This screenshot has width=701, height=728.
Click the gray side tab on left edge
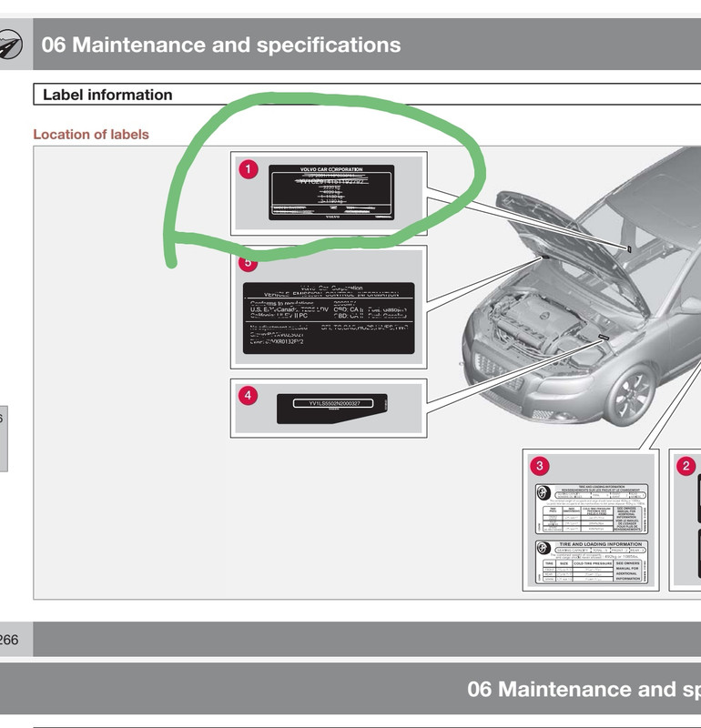pos(4,439)
